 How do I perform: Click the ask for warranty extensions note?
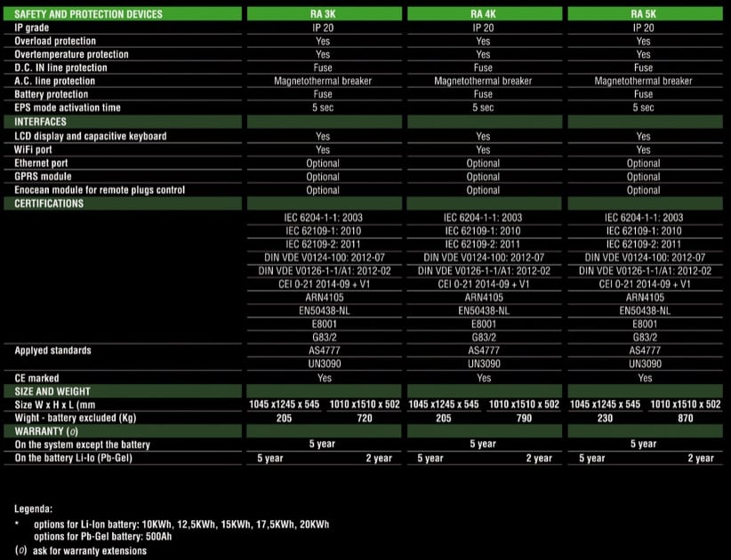click(90, 551)
